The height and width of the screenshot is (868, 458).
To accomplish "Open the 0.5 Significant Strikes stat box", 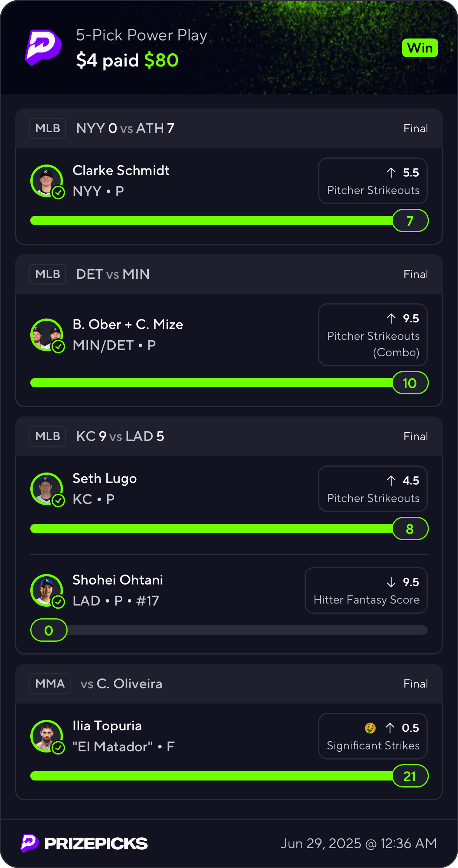I will (373, 736).
